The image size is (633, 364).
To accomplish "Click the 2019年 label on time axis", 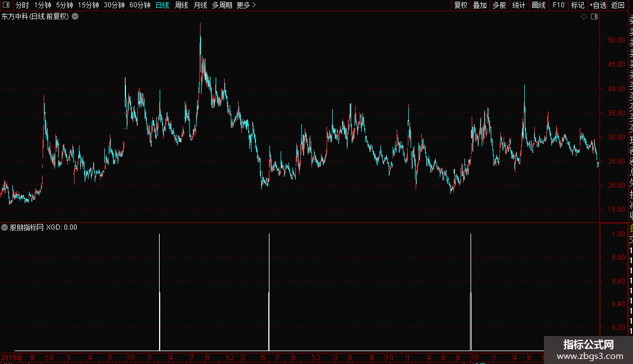I will (x=12, y=357).
